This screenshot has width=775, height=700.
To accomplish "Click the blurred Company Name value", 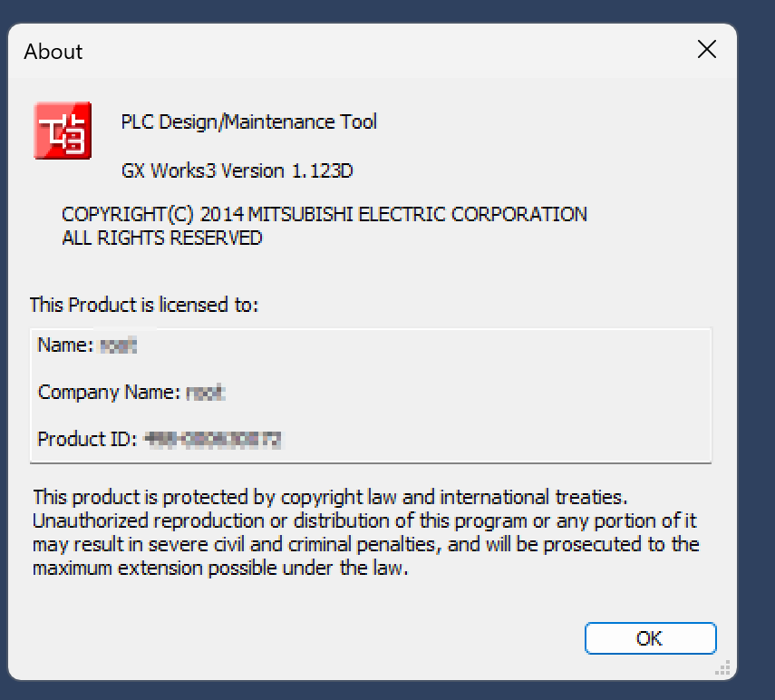I will coord(206,393).
